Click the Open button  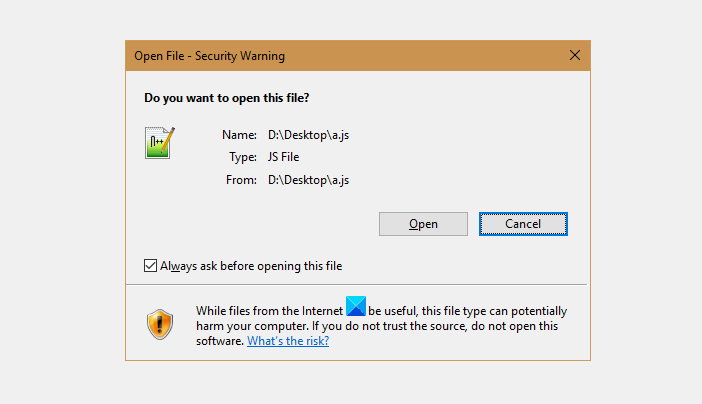point(423,224)
